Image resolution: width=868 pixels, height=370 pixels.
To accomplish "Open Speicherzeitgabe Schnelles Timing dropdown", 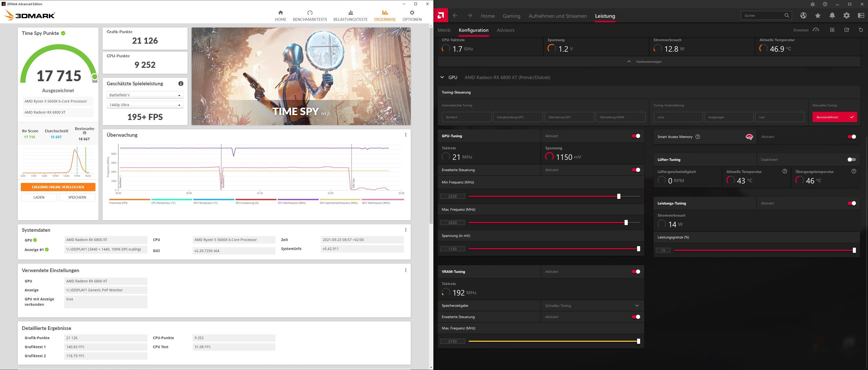I will [x=592, y=306].
